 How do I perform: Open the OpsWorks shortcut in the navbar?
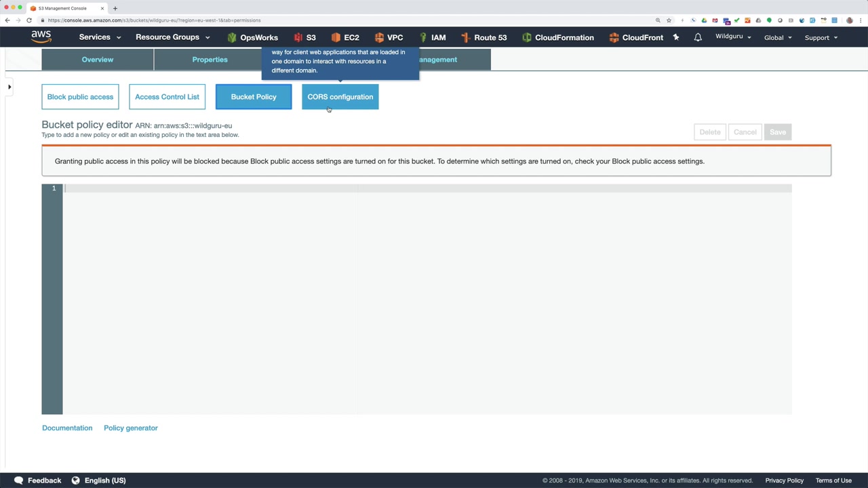coord(252,37)
